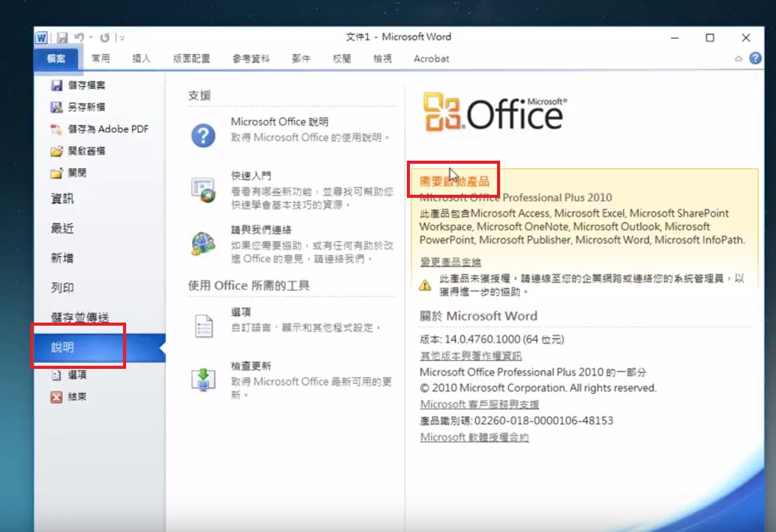
Task: Open the Acrobat ribbon tab
Action: (431, 59)
